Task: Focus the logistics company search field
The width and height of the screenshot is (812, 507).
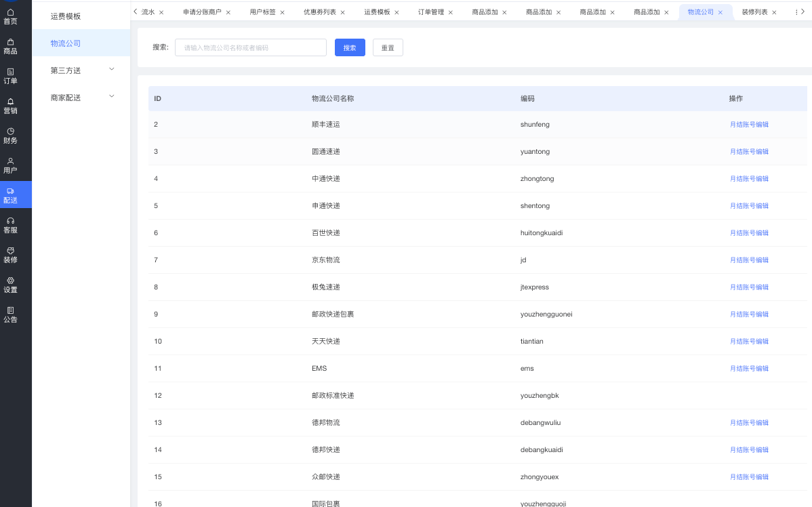Action: 251,47
